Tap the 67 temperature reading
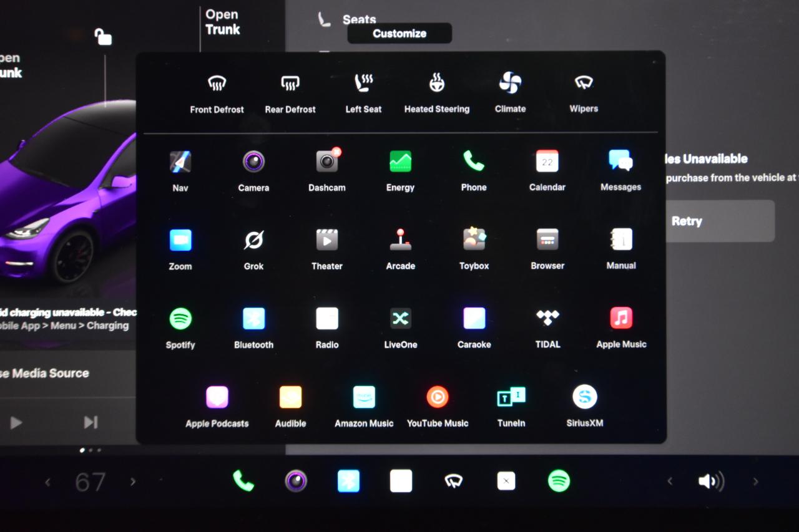Screen dimensions: 799x532 coord(90,482)
